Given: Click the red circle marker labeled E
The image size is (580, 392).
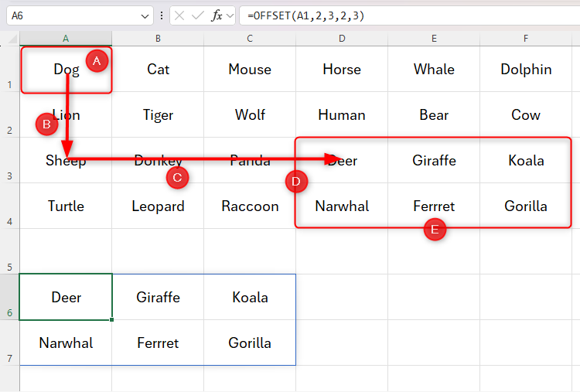Looking at the screenshot, I should (435, 229).
